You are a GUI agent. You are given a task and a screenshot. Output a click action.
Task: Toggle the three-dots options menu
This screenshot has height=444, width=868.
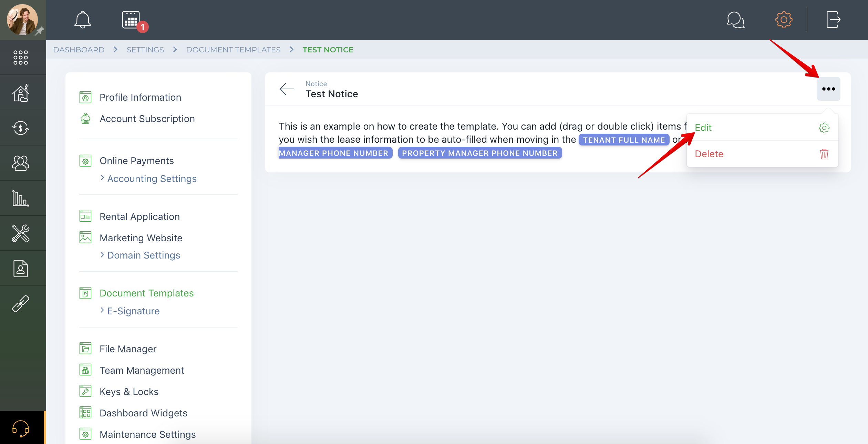(828, 89)
